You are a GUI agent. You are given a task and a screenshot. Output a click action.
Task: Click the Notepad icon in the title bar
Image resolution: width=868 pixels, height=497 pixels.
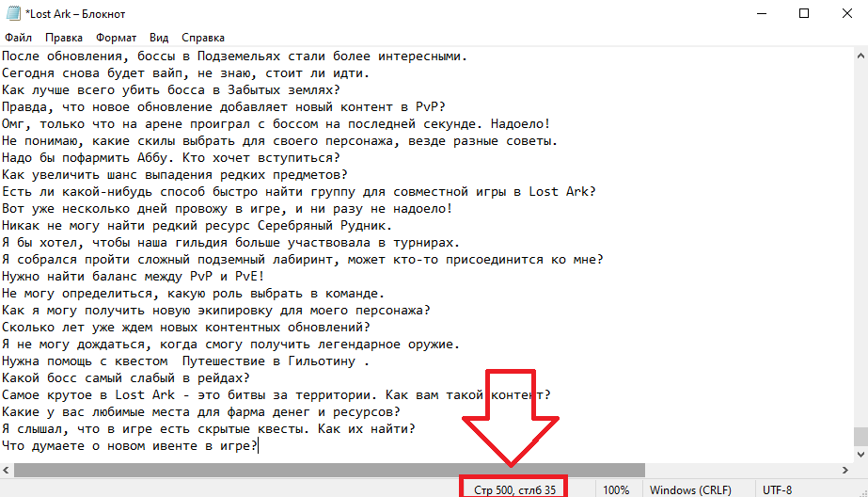click(13, 13)
